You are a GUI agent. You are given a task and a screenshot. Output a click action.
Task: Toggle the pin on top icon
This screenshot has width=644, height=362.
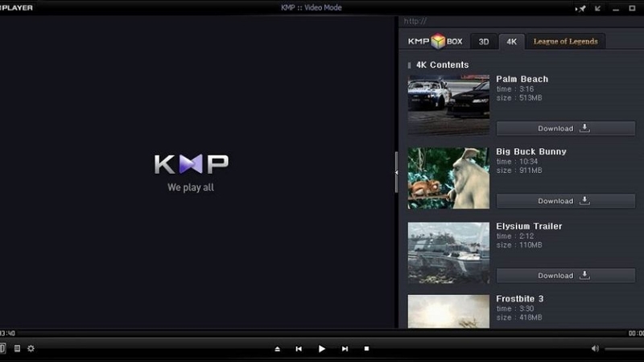(580, 8)
